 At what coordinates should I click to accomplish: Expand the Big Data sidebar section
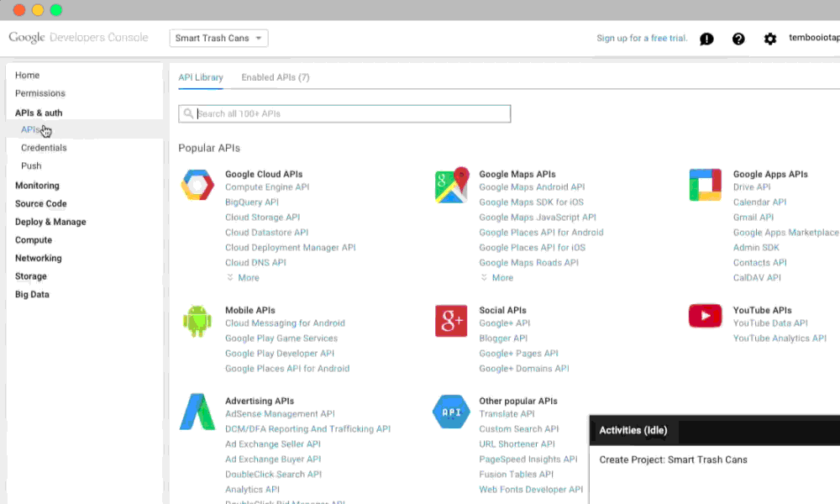[x=32, y=295]
